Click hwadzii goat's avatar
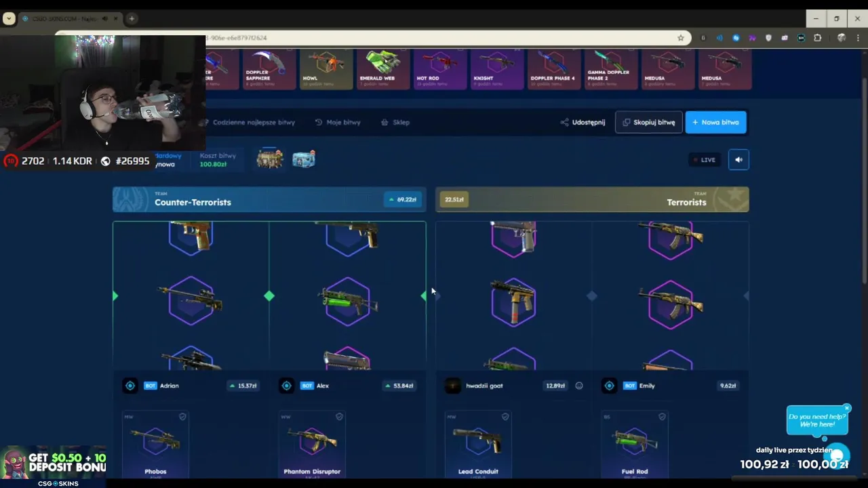Image resolution: width=868 pixels, height=488 pixels. (x=452, y=386)
